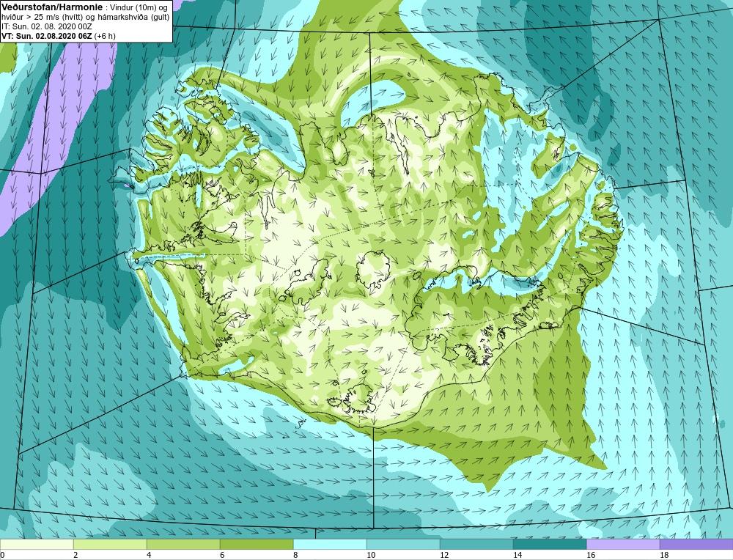Viewport: 733px width, 560px height.
Task: Click legend scale label '2'
Action: [75, 555]
